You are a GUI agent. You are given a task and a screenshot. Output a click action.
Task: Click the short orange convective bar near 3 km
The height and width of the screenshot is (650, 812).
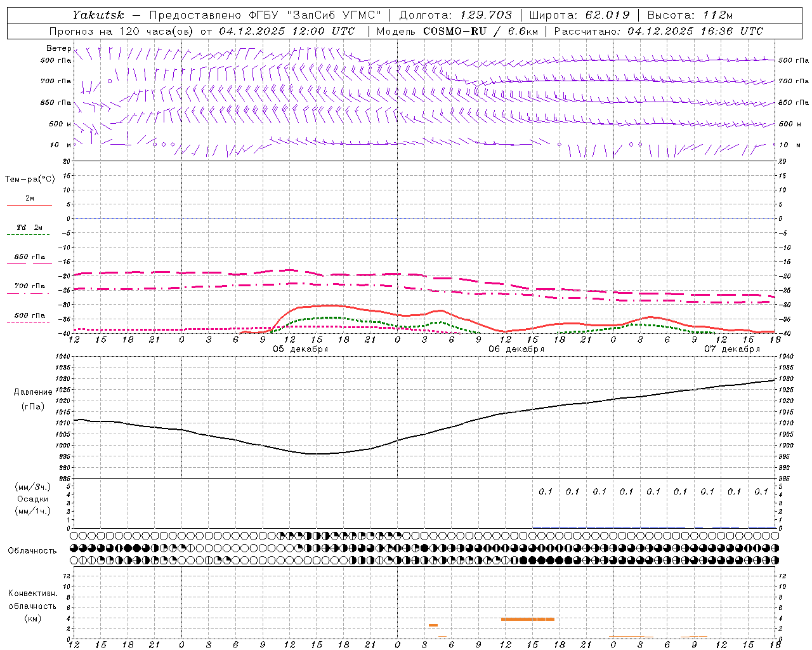pyautogui.click(x=433, y=625)
